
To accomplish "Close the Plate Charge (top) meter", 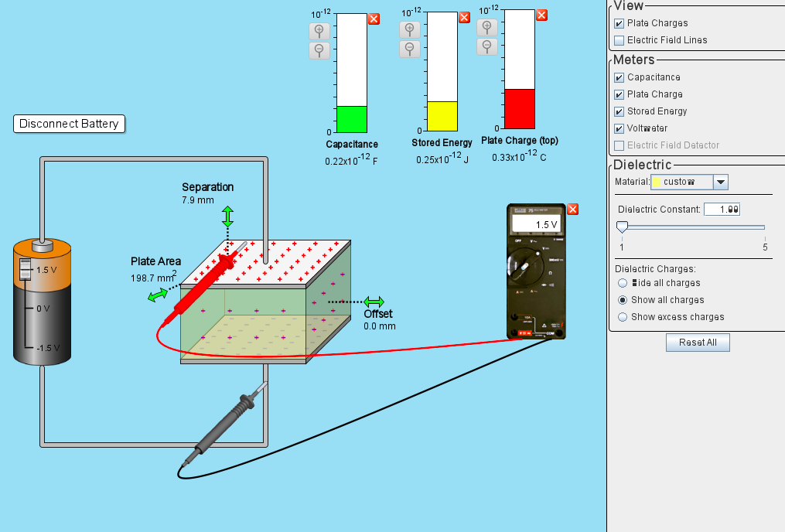I will coord(541,15).
